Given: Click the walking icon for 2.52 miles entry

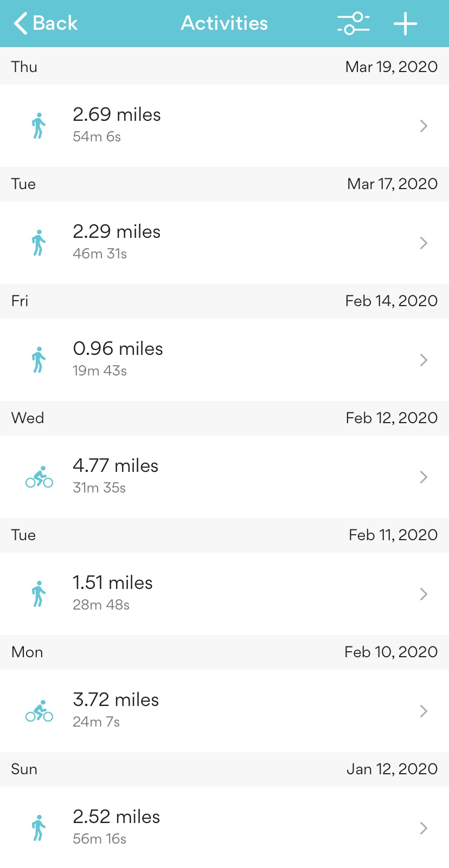Looking at the screenshot, I should point(39,828).
